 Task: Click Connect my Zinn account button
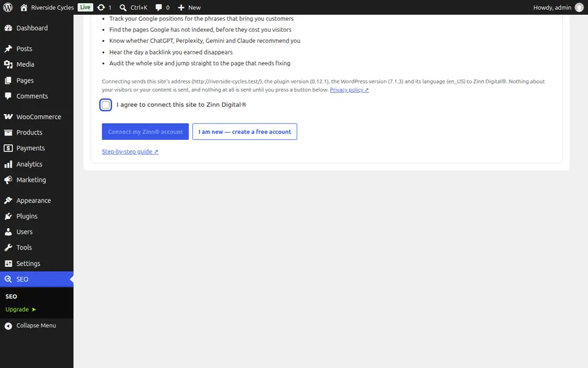pos(145,132)
